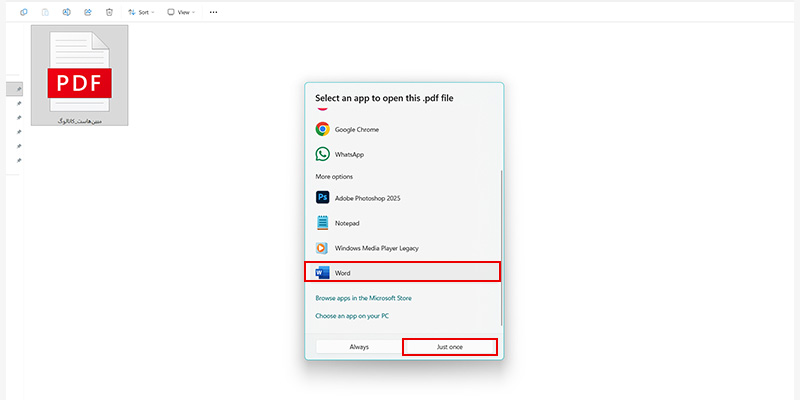Click the Paste icon in the toolbar

[x=45, y=12]
